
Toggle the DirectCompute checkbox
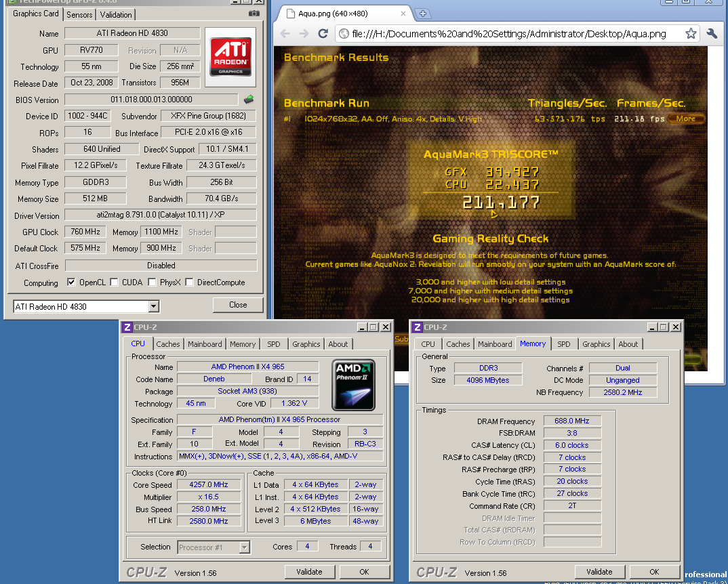189,283
